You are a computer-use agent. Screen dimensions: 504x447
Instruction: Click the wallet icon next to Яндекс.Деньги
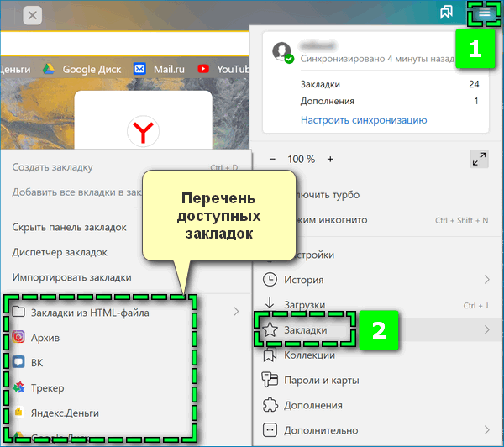point(18,412)
